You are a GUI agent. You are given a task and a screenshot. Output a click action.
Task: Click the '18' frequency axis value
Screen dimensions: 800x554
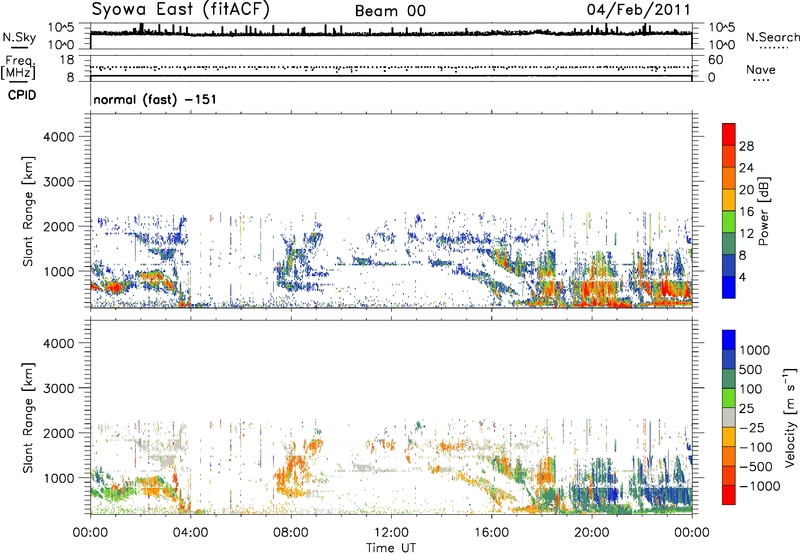click(x=67, y=60)
